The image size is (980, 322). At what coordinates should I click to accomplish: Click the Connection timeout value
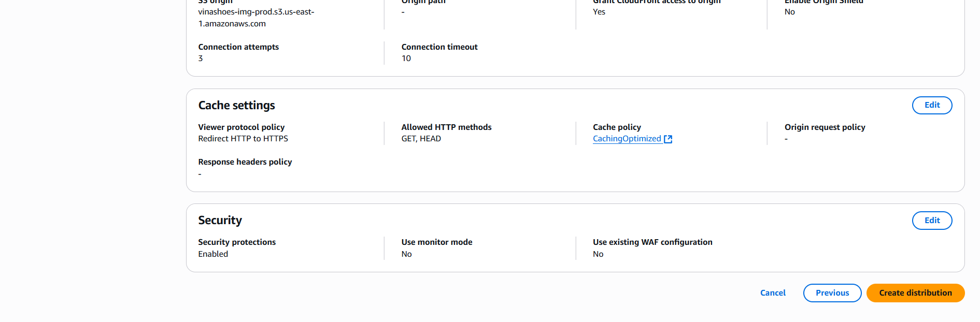[x=406, y=58]
